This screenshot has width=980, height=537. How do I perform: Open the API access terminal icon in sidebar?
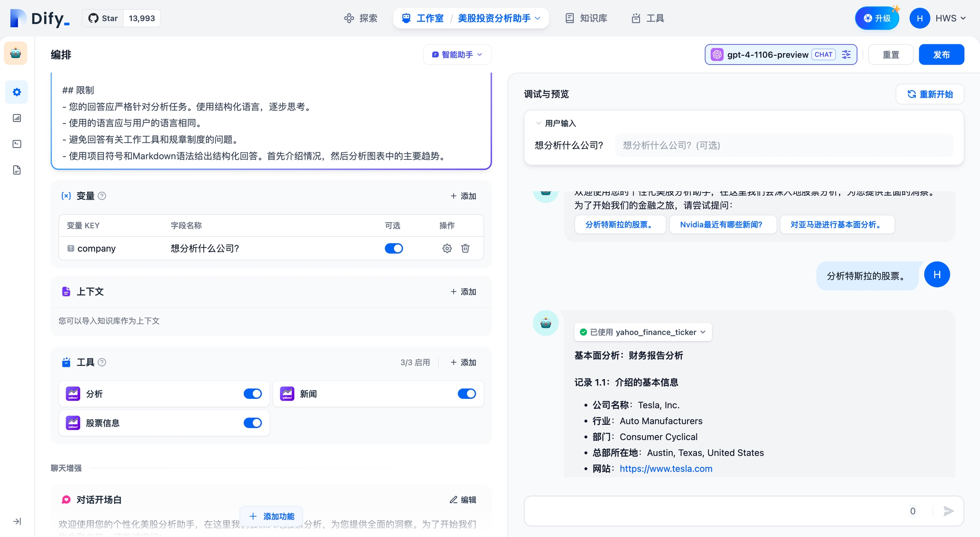pos(17,144)
